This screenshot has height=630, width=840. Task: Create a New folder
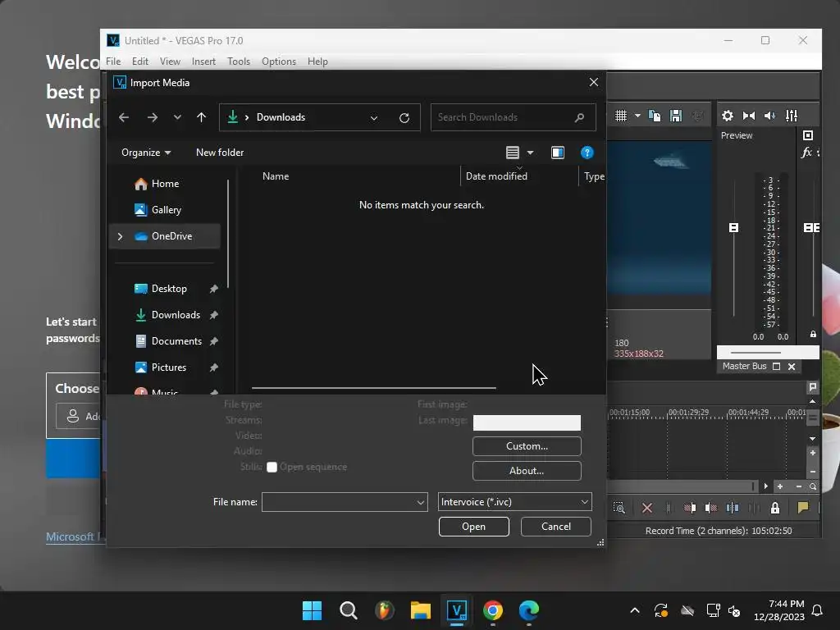pos(220,153)
